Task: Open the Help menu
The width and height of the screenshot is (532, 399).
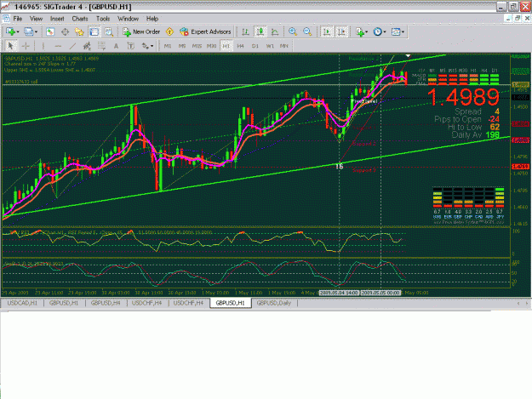Action: click(x=152, y=19)
